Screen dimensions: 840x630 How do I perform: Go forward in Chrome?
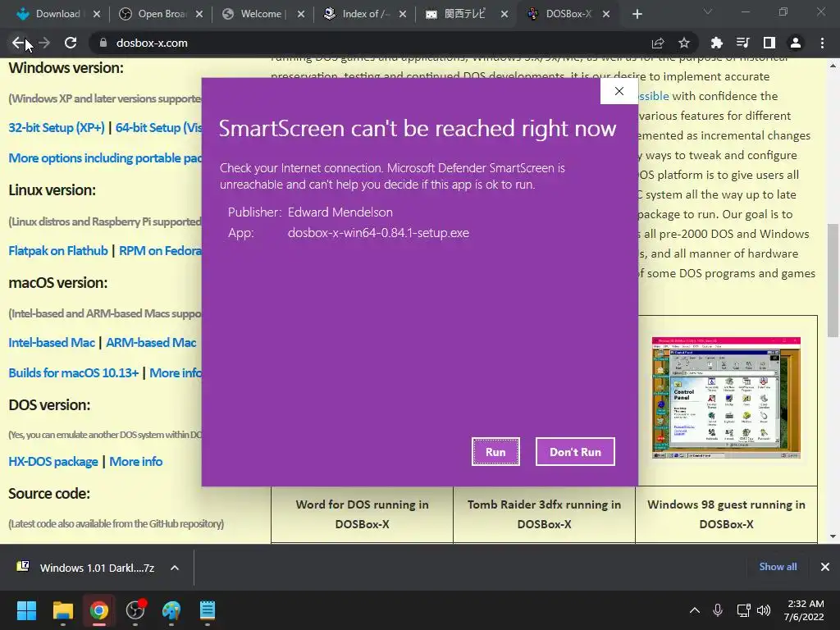(x=44, y=43)
